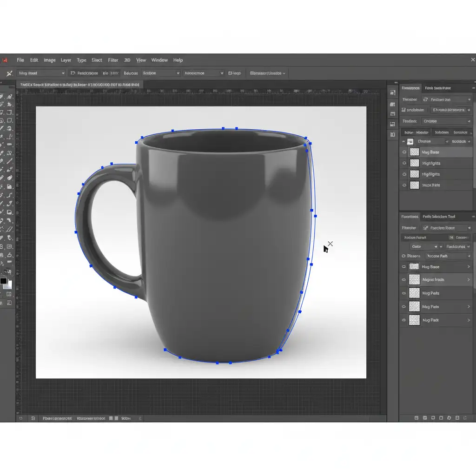Click the bottom icon in the collapsed panel strip
The width and height of the screenshot is (476, 476).
tap(393, 134)
